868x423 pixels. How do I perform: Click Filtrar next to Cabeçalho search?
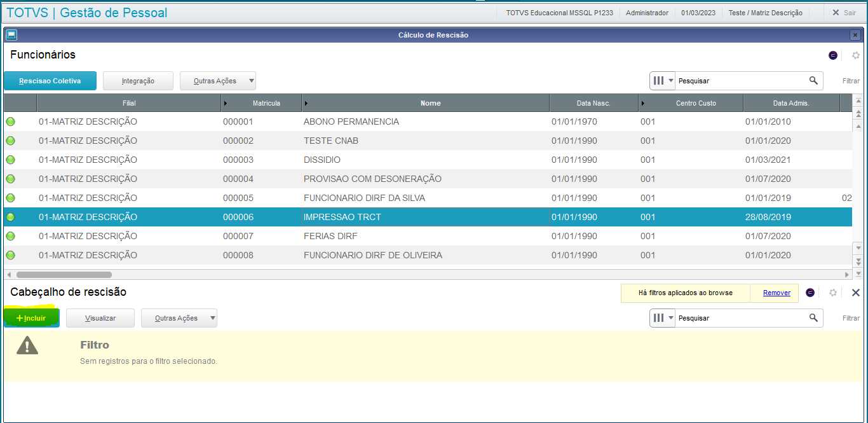[851, 318]
